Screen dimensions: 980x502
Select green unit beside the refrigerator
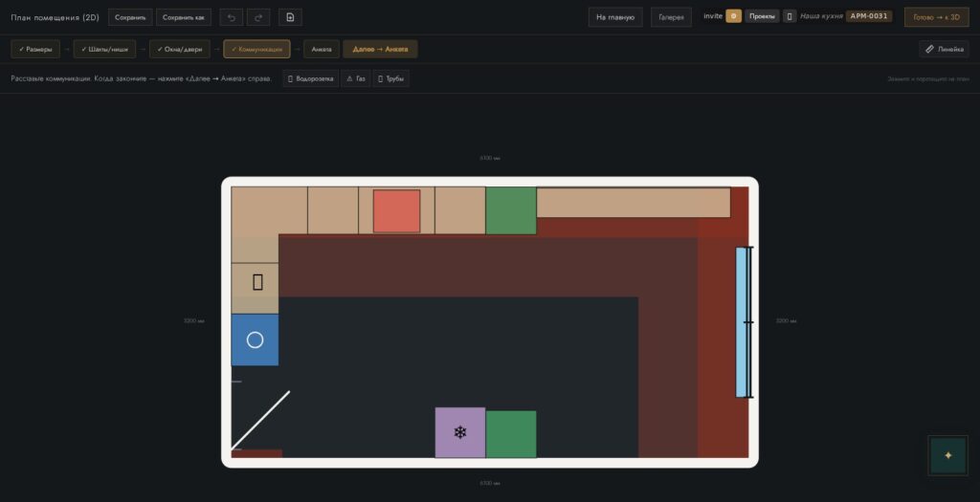pos(511,434)
